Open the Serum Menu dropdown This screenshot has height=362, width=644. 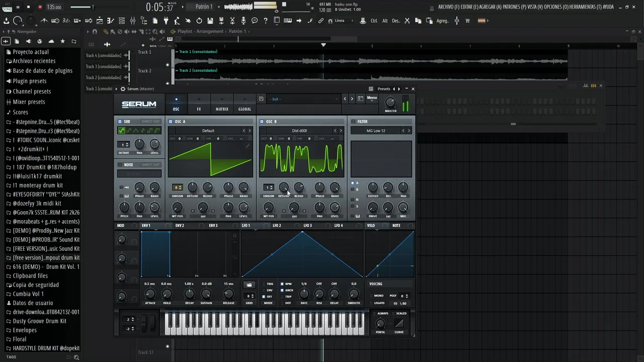(x=372, y=98)
